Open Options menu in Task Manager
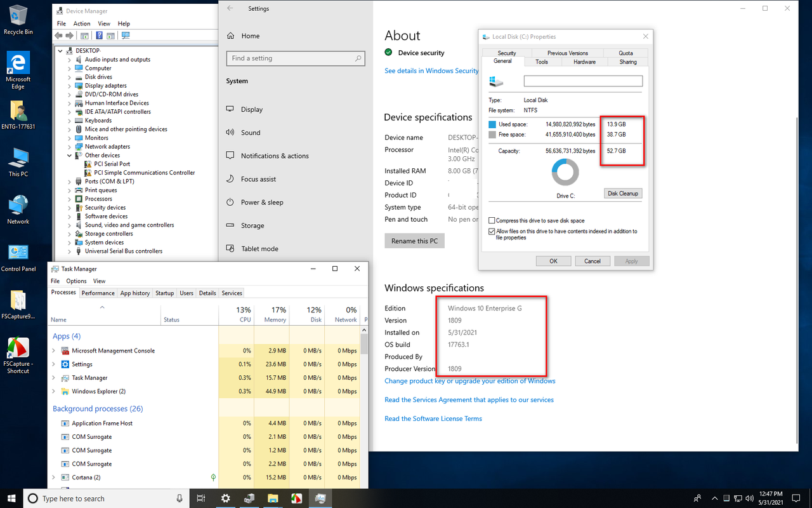Screen dimensions: 812x508 (x=76, y=281)
